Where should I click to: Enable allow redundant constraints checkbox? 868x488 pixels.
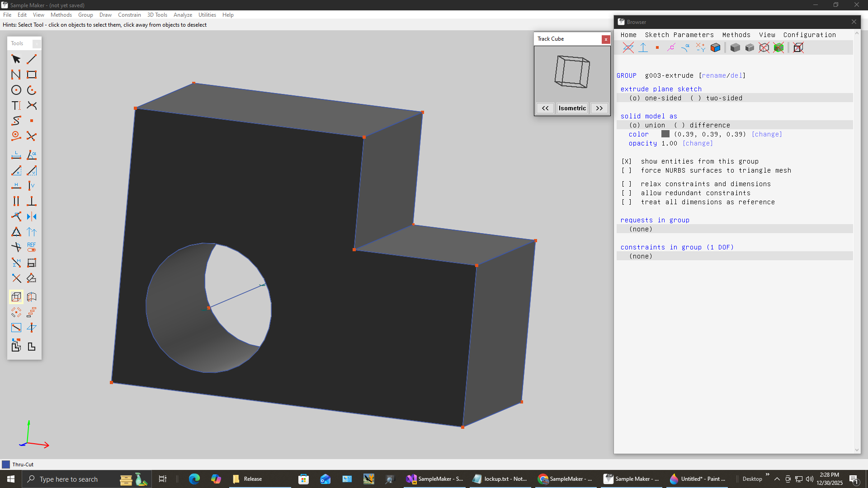pos(626,193)
